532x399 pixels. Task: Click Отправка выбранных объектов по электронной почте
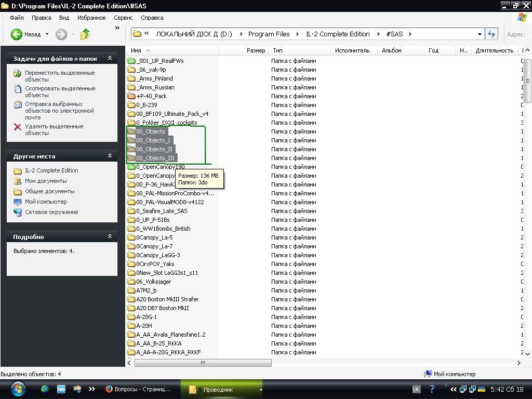click(59, 111)
